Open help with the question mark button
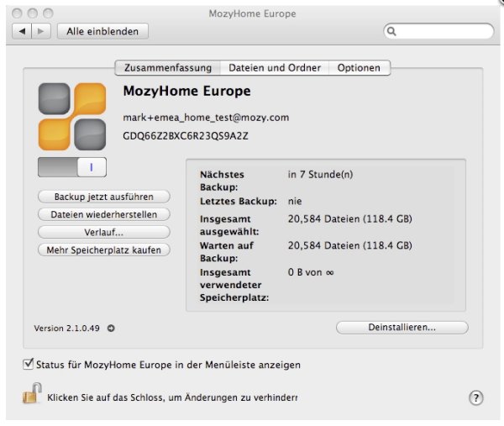The width and height of the screenshot is (504, 426). (475, 397)
